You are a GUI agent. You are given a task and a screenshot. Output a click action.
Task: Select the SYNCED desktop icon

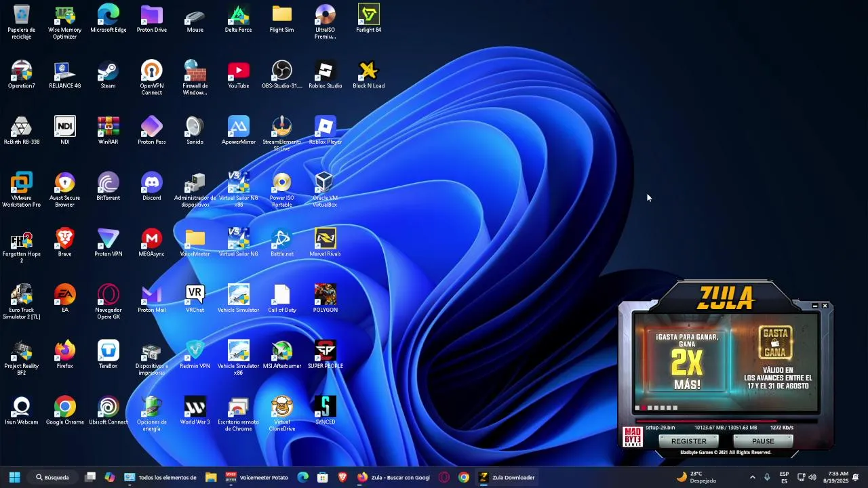click(x=325, y=411)
